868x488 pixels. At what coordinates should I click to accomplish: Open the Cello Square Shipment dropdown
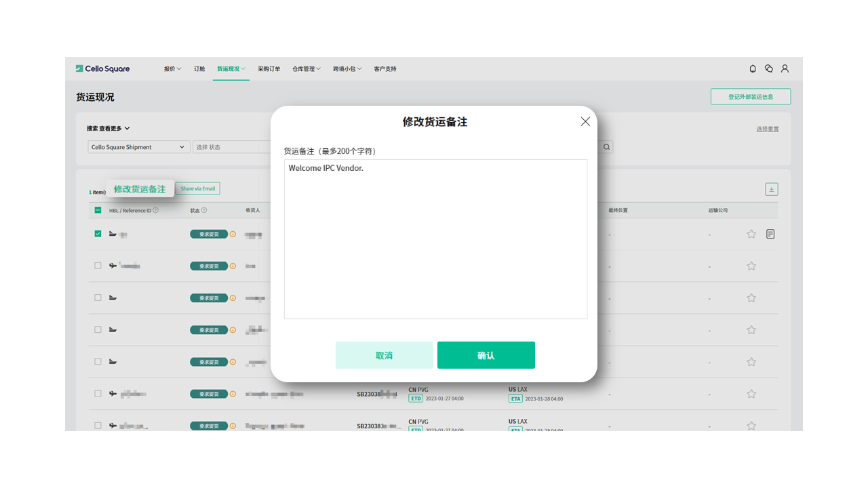(139, 147)
